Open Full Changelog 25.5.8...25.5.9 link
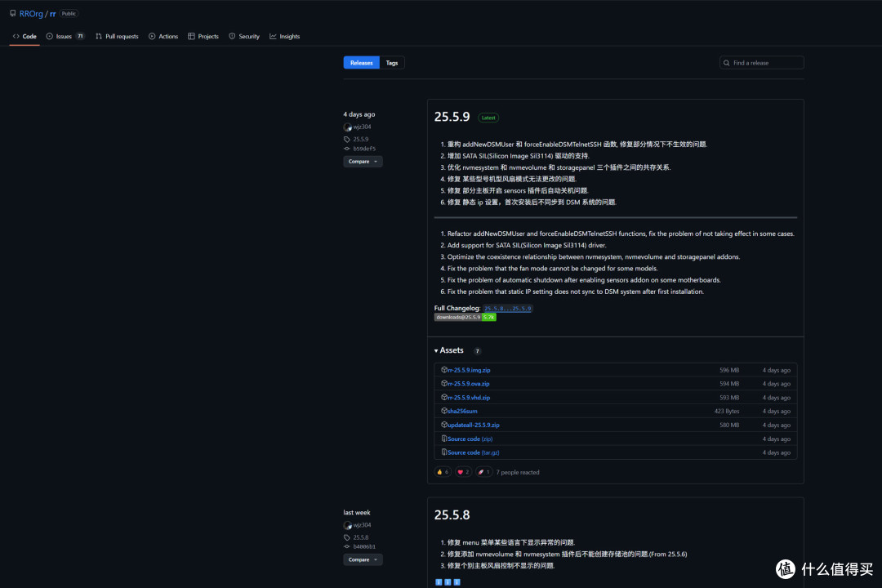Image resolution: width=882 pixels, height=588 pixels. (x=507, y=309)
